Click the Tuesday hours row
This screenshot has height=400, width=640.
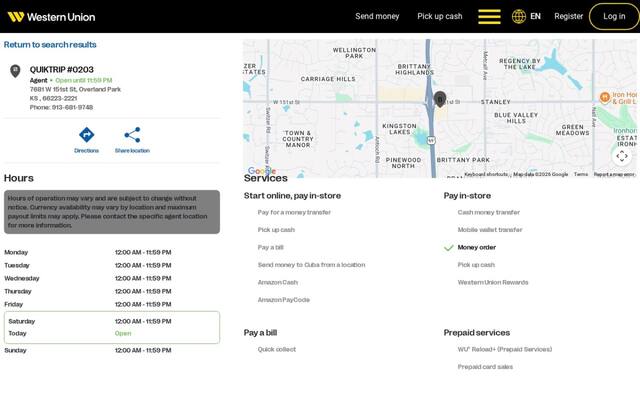pyautogui.click(x=112, y=265)
